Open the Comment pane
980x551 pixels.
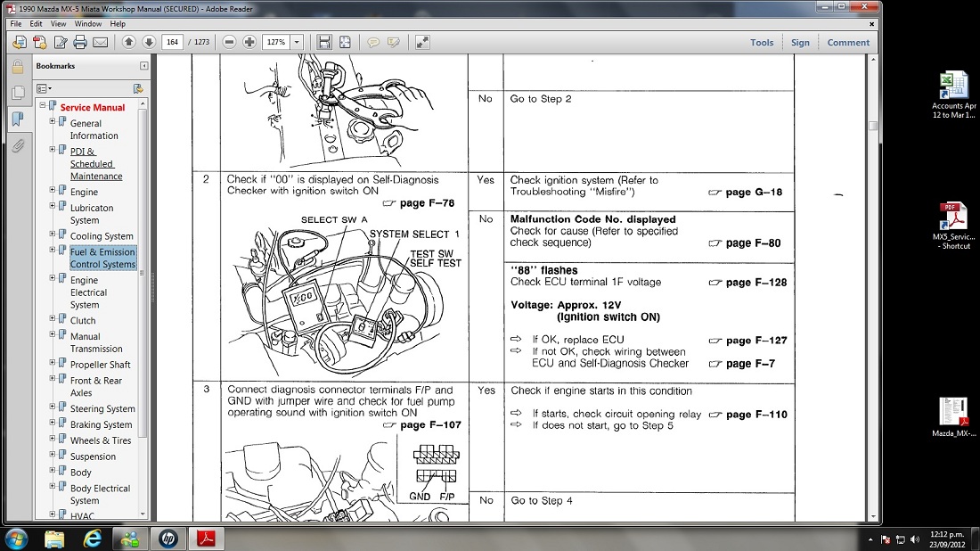pos(848,43)
